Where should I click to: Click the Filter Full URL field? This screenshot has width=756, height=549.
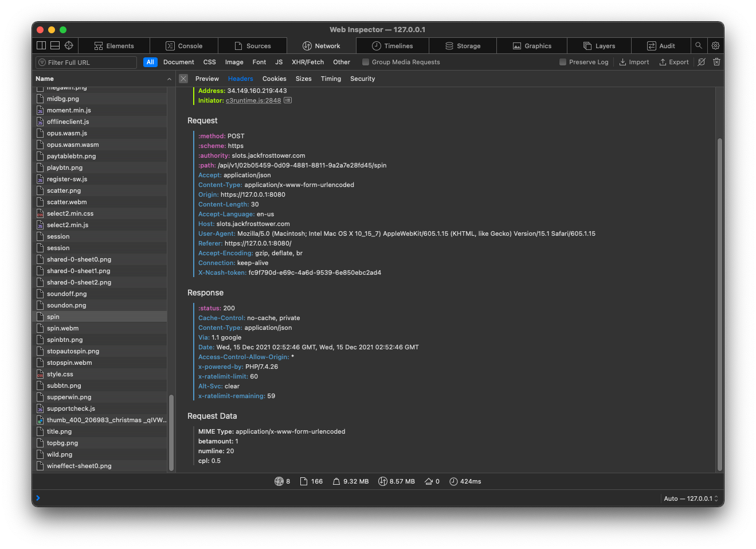pos(87,62)
